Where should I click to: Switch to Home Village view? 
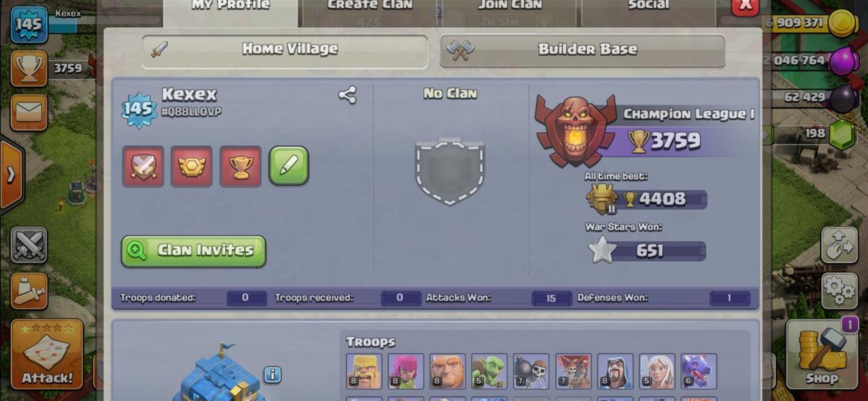point(285,50)
